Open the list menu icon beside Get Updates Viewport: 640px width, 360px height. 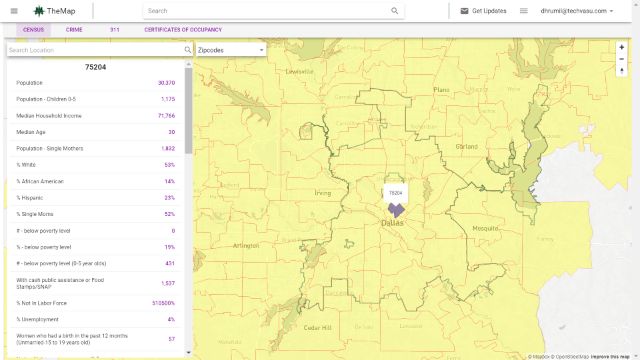524,11
